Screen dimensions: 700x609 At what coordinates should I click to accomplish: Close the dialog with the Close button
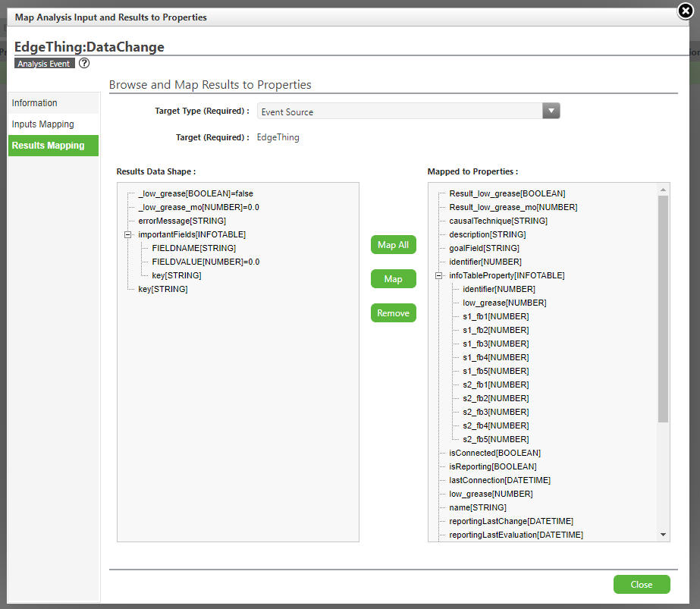coord(642,584)
